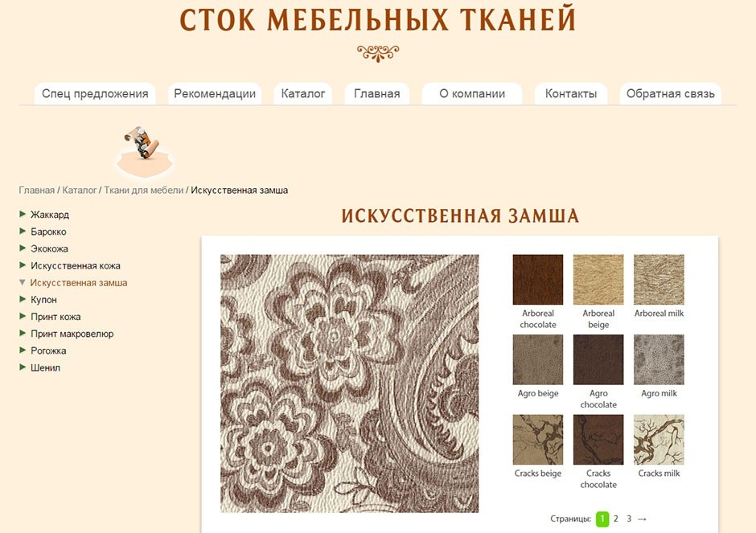Go to page 2 of results
This screenshot has width=756, height=533.
click(x=616, y=519)
